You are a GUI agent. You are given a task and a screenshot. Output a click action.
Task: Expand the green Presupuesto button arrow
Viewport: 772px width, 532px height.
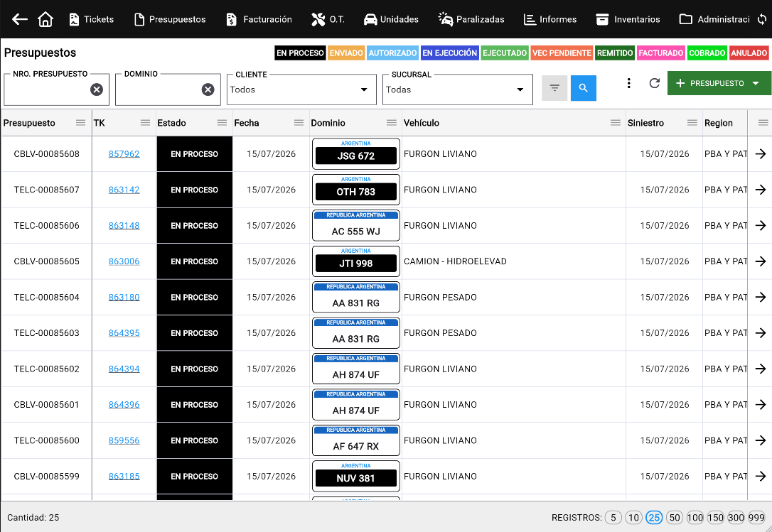(x=756, y=83)
